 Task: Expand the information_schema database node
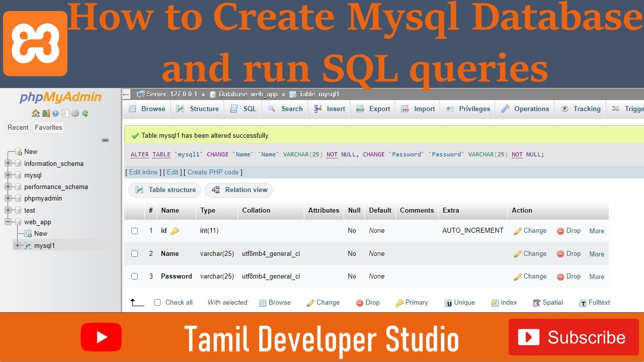point(8,163)
